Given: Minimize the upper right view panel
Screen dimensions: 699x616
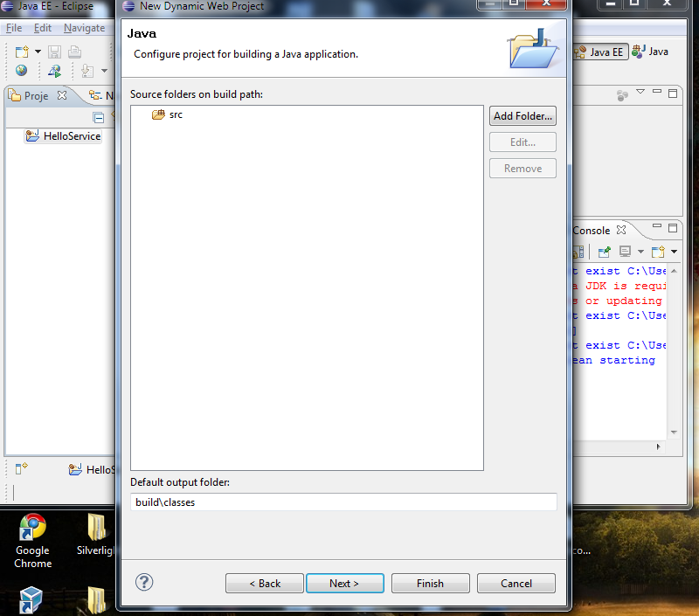Looking at the screenshot, I should pos(657,92).
